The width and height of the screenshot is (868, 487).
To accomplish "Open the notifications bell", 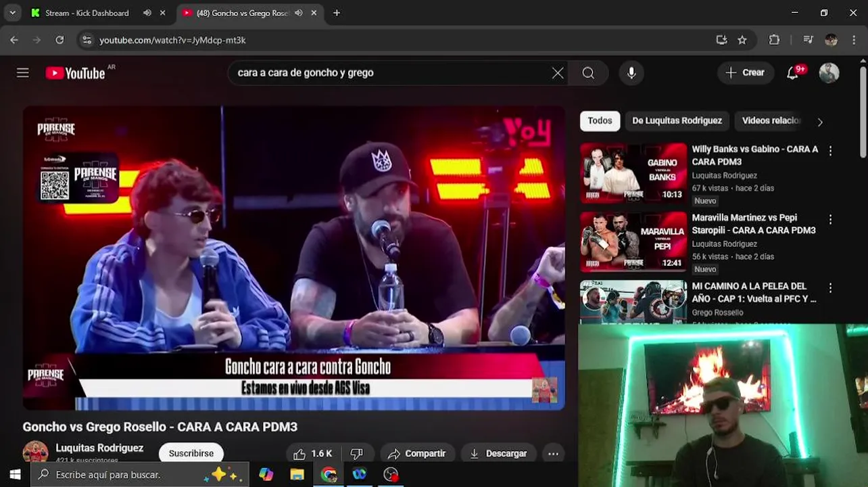I will [x=792, y=73].
